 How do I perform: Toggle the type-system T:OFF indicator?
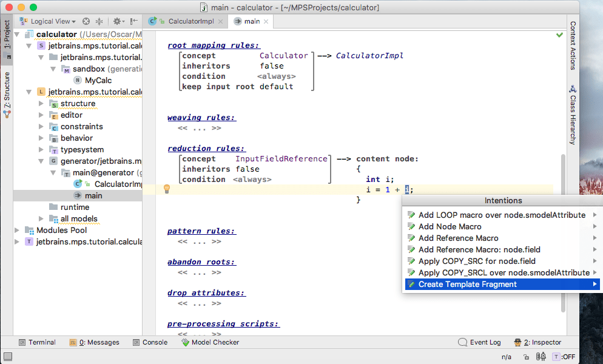(x=564, y=357)
